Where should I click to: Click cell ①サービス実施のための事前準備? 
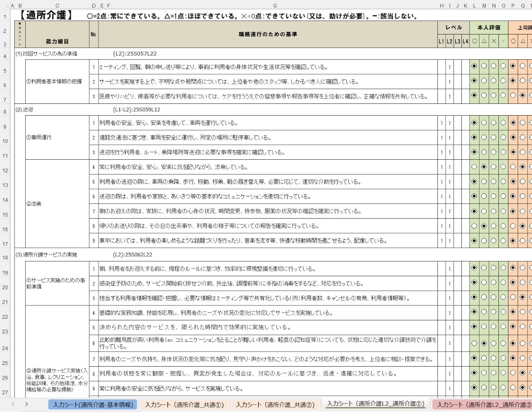click(58, 283)
